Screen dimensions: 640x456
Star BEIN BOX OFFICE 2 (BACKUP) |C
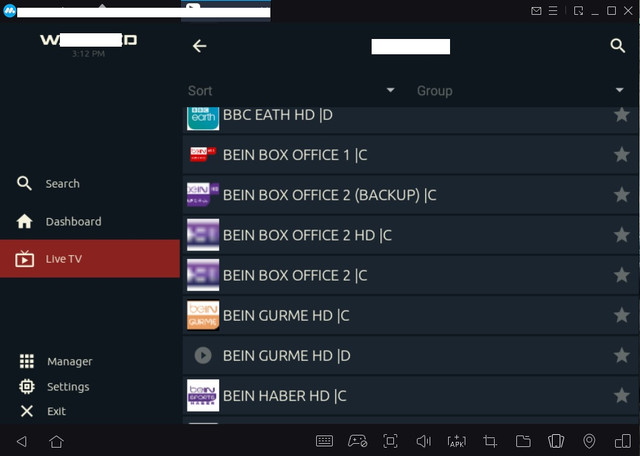pos(621,195)
